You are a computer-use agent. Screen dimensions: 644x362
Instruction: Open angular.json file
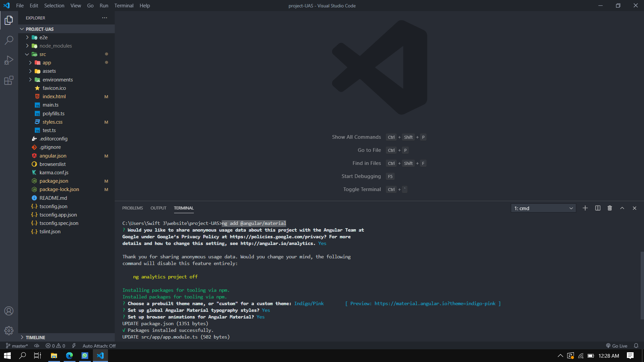pyautogui.click(x=66, y=156)
